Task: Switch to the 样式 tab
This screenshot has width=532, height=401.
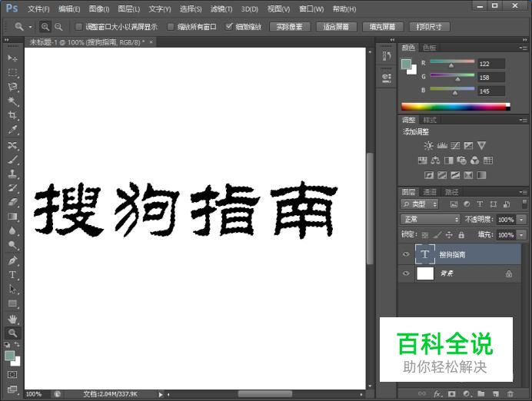Action: (x=430, y=120)
